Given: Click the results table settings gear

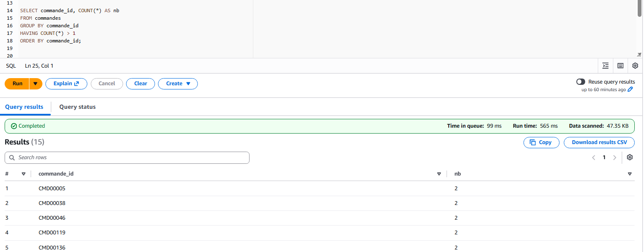Looking at the screenshot, I should click(630, 157).
